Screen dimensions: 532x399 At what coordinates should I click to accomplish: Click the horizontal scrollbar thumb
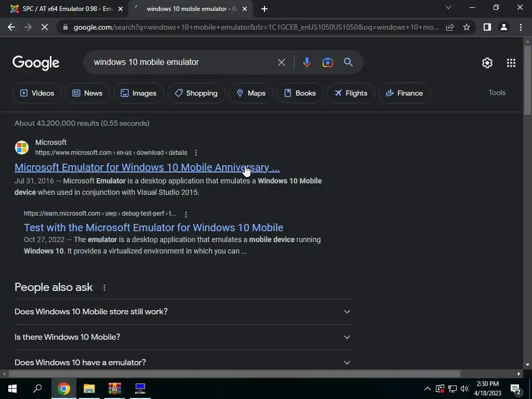tap(234, 374)
